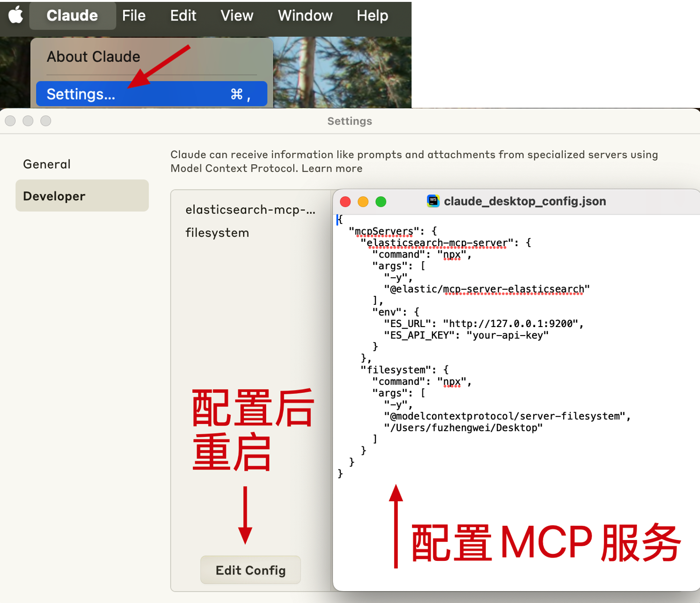Minimize the config editor with yellow button
Viewport: 700px width, 603px height.
click(363, 202)
